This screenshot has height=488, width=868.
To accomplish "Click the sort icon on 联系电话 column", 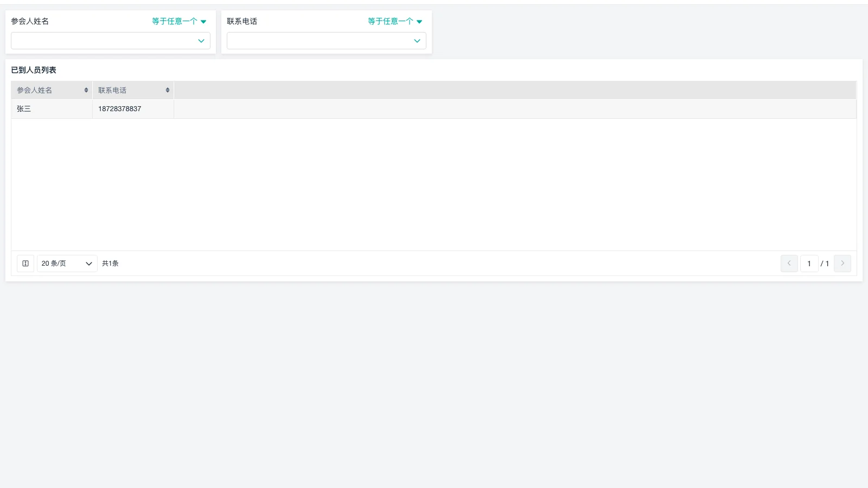I will (167, 90).
